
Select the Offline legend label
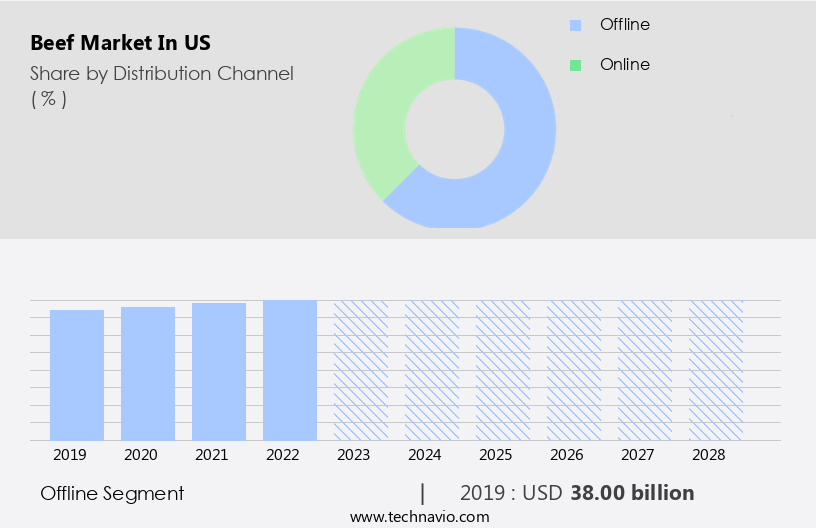[x=625, y=24]
